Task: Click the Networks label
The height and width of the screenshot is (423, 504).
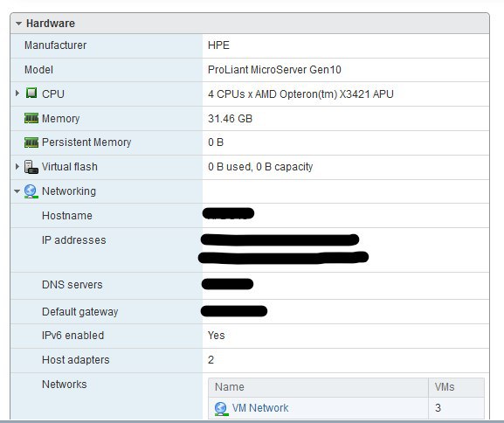Action: (65, 385)
